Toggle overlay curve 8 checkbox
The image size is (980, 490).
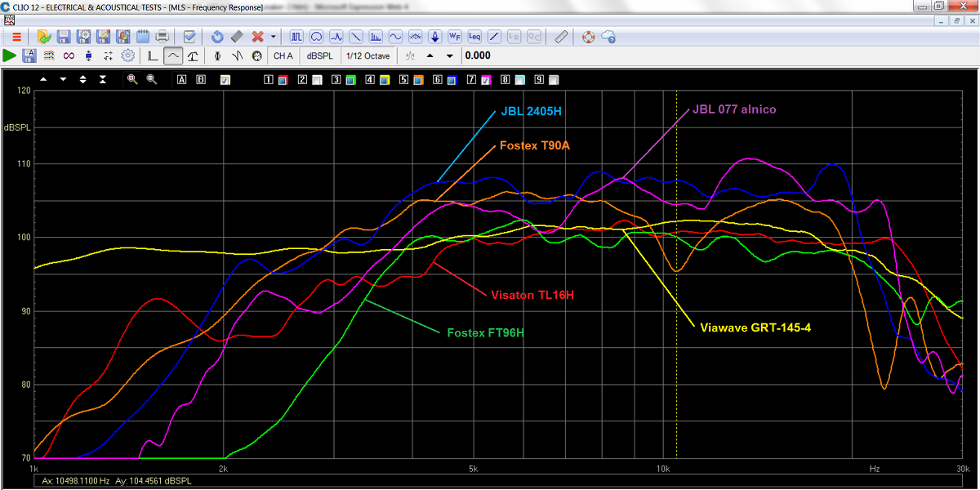click(x=519, y=80)
